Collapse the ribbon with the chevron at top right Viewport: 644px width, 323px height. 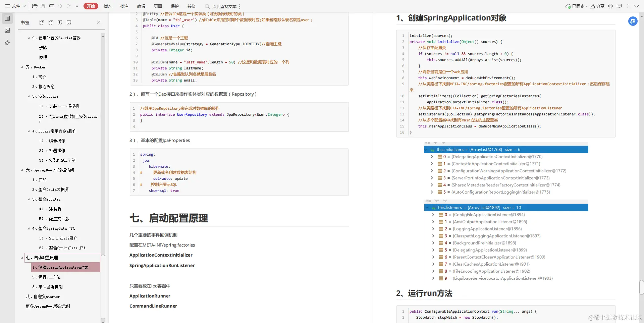coord(636,6)
